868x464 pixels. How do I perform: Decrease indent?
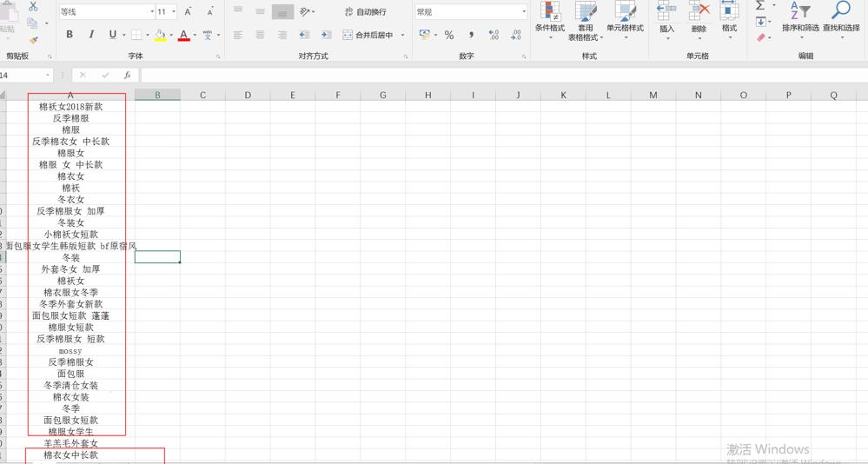(304, 35)
